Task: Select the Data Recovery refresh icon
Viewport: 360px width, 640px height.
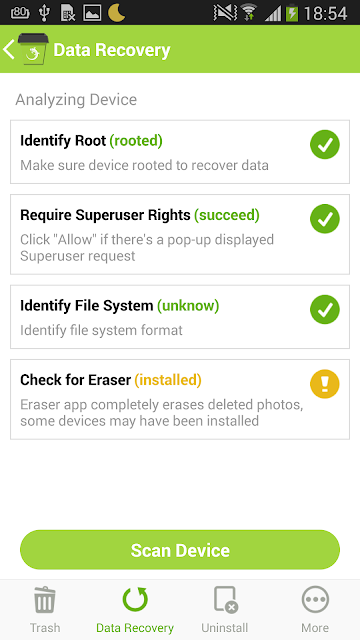Action: pyautogui.click(x=135, y=600)
